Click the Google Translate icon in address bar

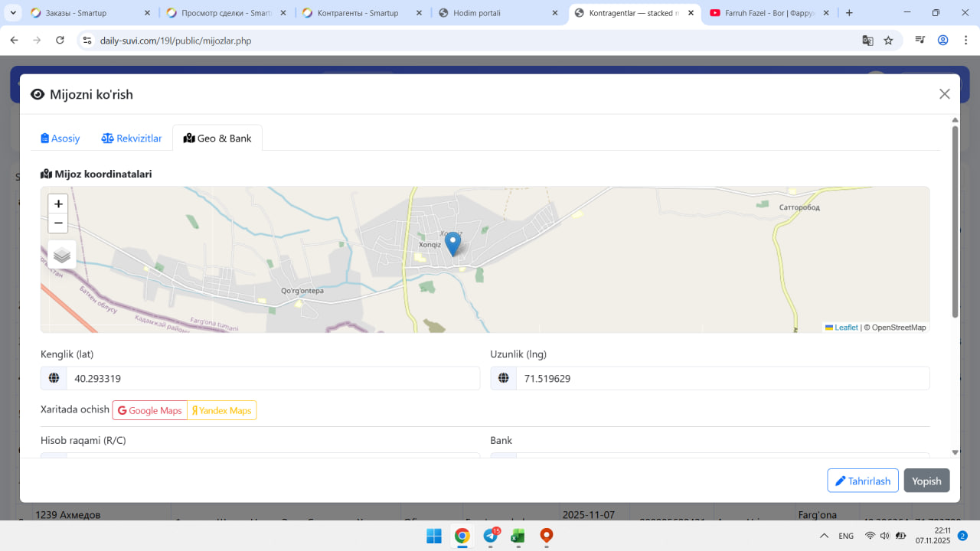pyautogui.click(x=867, y=41)
